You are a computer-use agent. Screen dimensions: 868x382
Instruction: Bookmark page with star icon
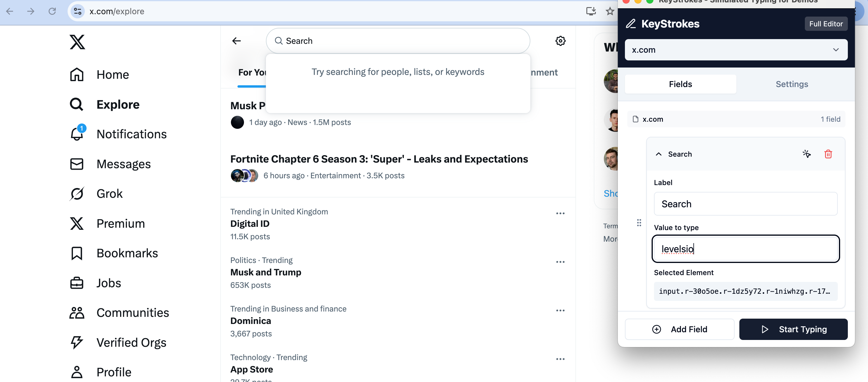[x=610, y=11]
